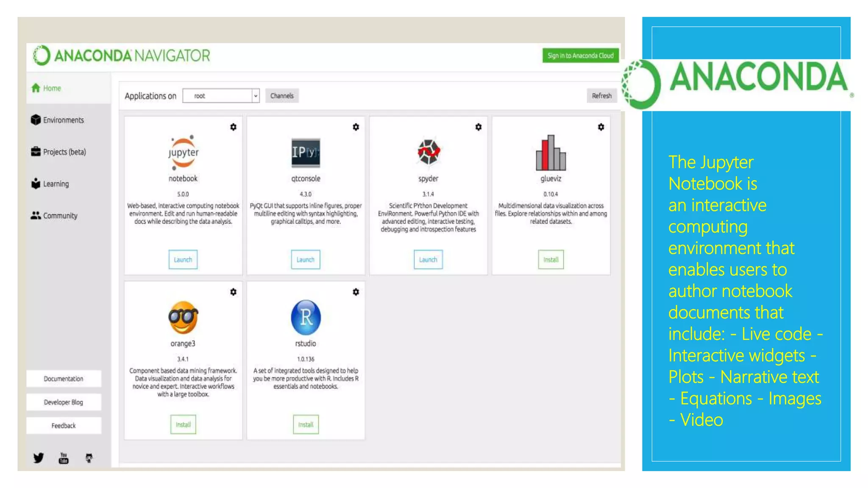Click the Anaconda Navigator ring logo
This screenshot has width=868, height=488.
point(42,55)
